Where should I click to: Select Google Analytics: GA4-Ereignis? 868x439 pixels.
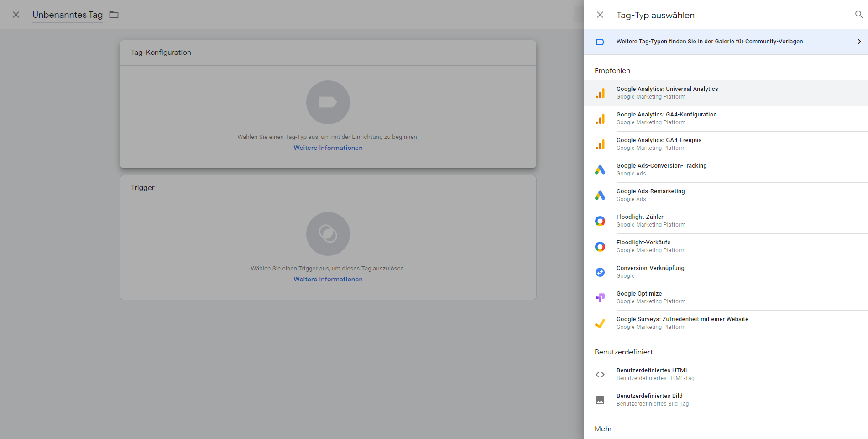pos(726,144)
